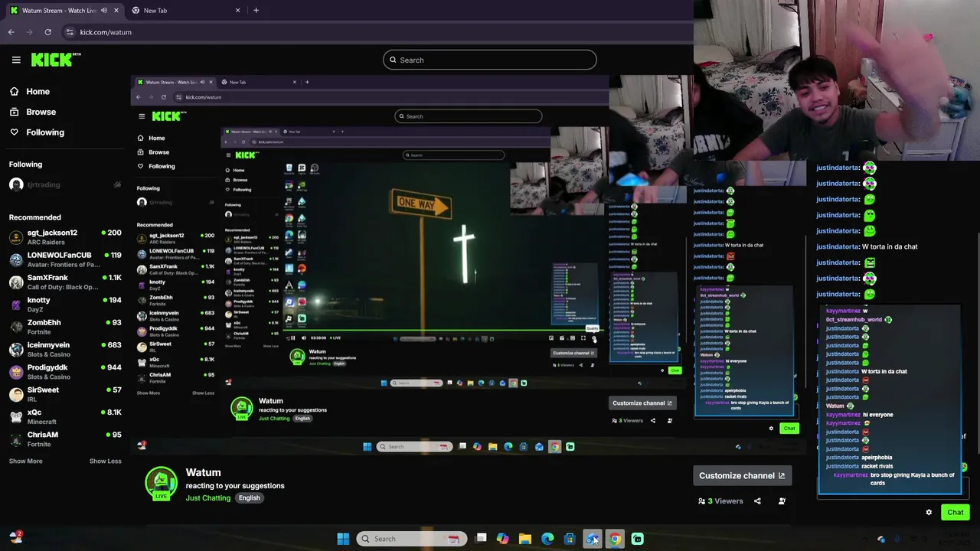Click the large green Chat button
Screen dimensions: 980x551
click(955, 512)
